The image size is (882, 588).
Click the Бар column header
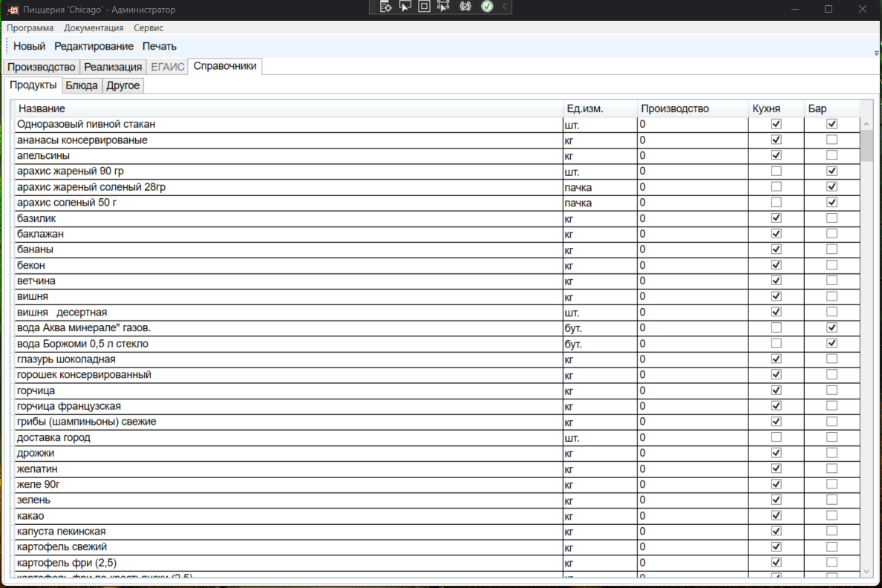tap(832, 108)
